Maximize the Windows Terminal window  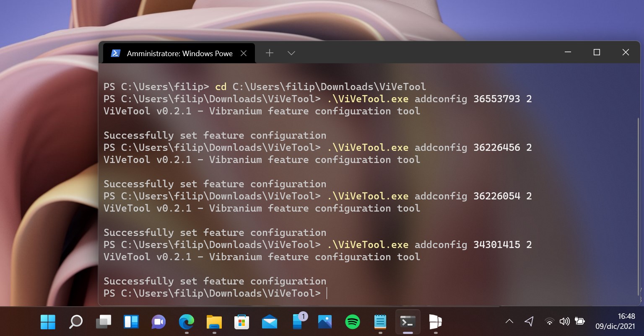click(597, 52)
